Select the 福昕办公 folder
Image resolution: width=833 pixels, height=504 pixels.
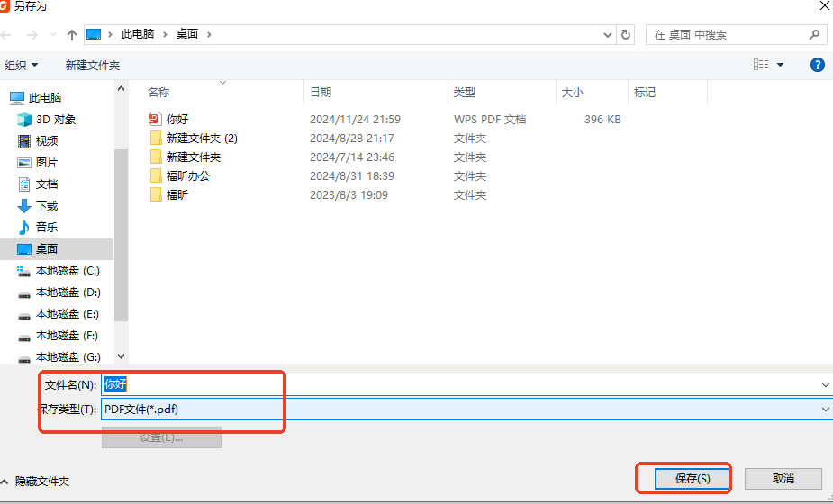click(187, 176)
